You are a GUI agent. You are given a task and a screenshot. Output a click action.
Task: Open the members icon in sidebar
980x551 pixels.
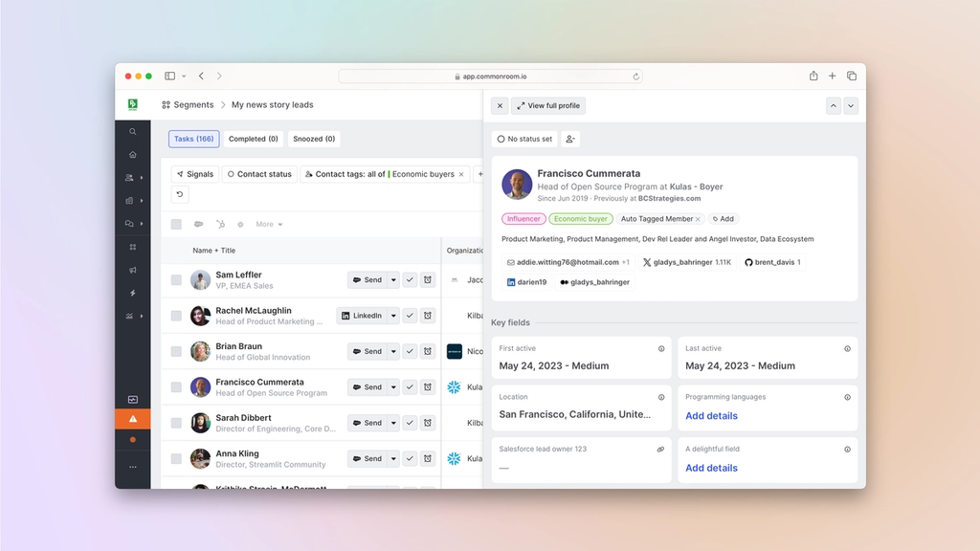pos(129,177)
